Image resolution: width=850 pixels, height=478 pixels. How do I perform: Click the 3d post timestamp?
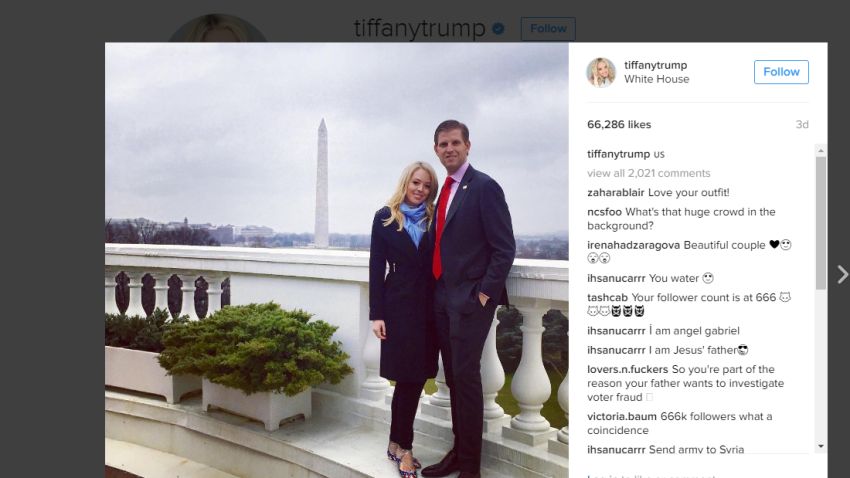[802, 125]
